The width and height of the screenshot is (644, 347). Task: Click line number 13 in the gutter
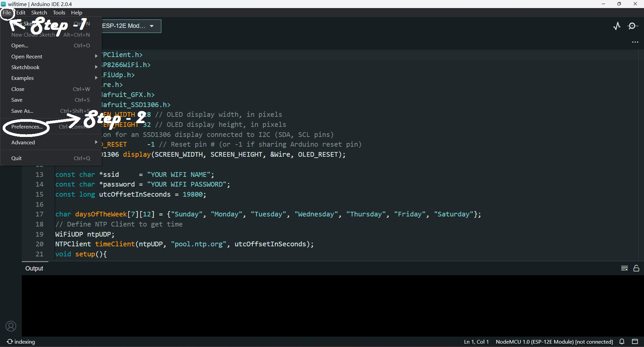click(x=40, y=175)
